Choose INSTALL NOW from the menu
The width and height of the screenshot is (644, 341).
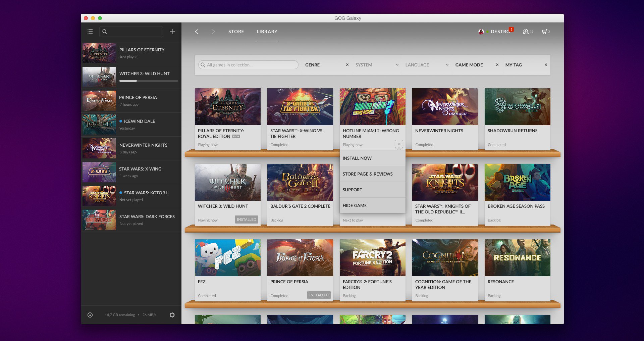point(372,158)
